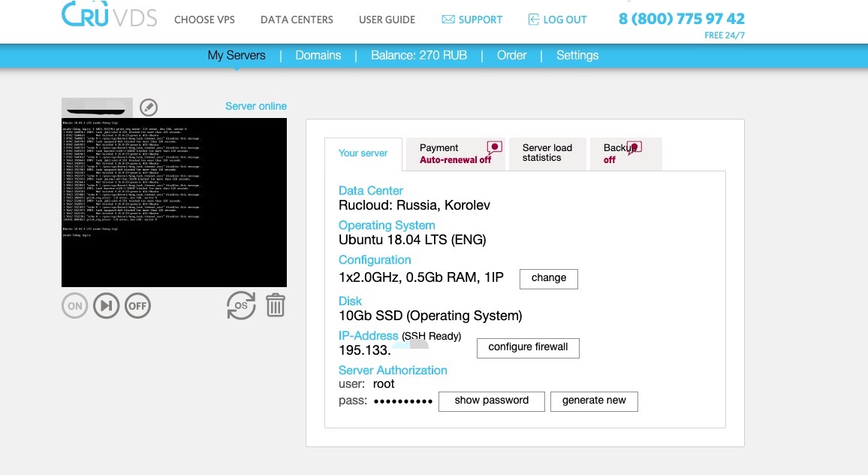Click the Operating System heading
Screen dimensions: 868x475
(387, 225)
